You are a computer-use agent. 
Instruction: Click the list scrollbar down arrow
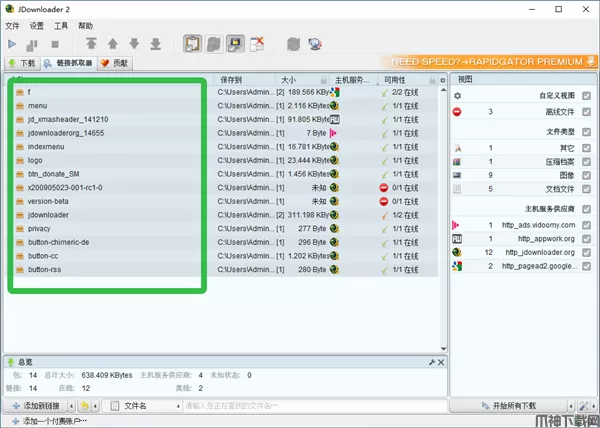point(443,349)
